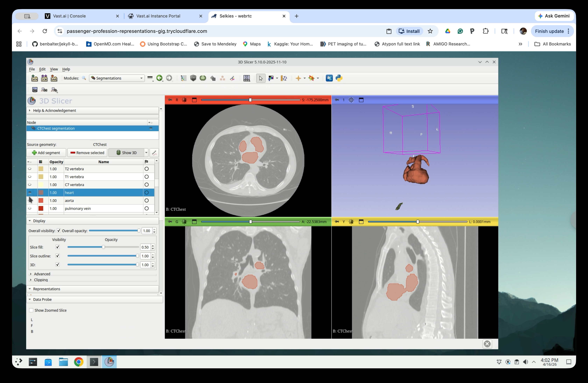Open the Python console
Viewport: 588px width, 383px height.
click(339, 78)
